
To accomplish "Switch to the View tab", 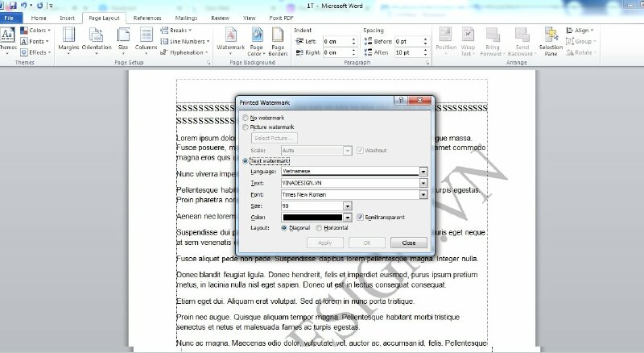I will pos(249,18).
